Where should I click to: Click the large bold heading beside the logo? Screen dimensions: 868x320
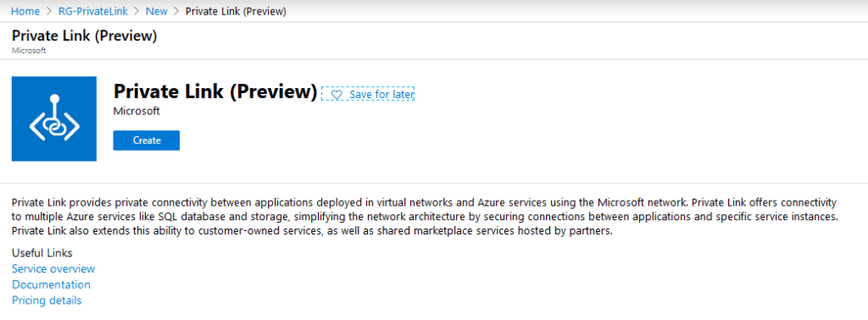(215, 91)
